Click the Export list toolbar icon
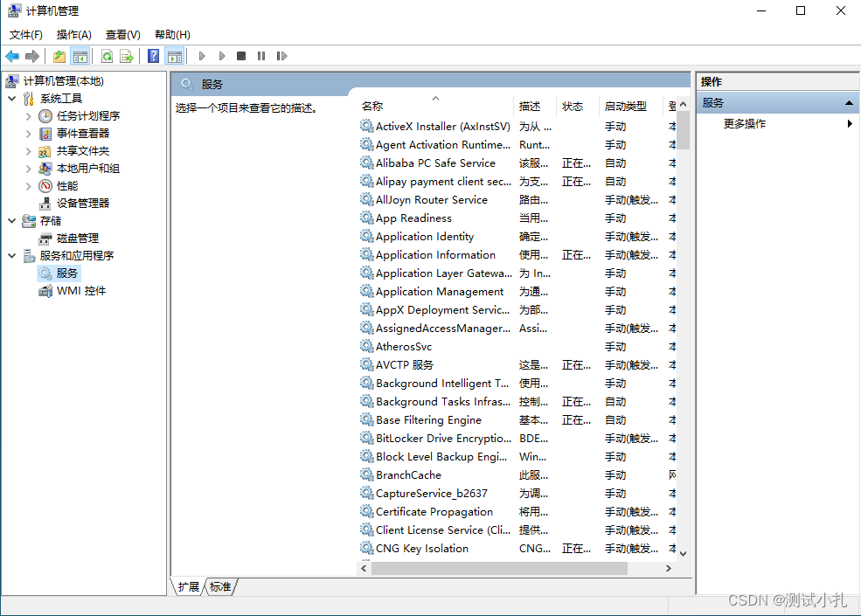Screen dimensions: 861x616 coord(127,56)
